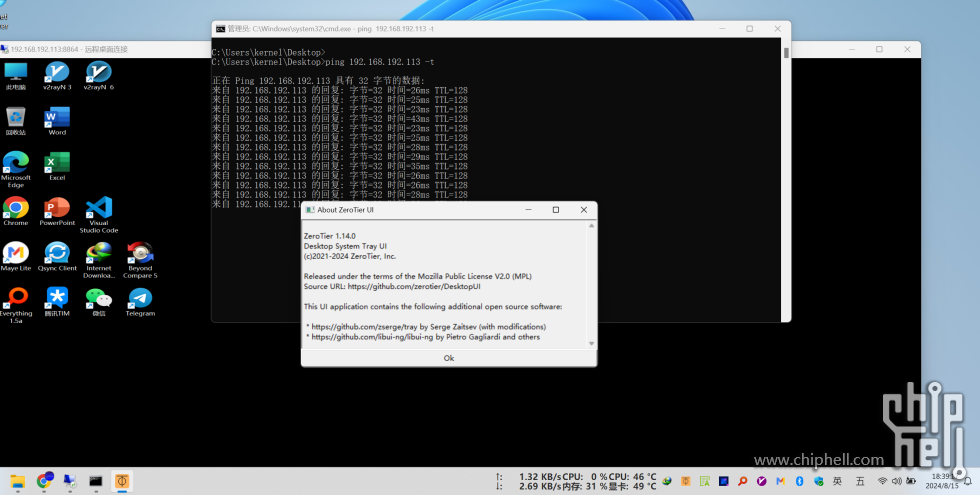Image resolution: width=980 pixels, height=495 pixels.
Task: Switch to cmd window from taskbar
Action: click(x=96, y=481)
